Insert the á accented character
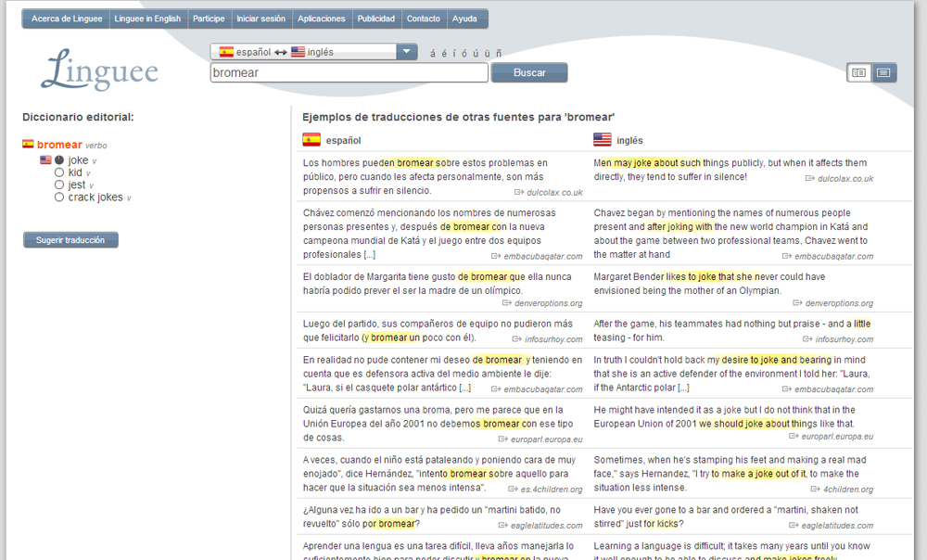The width and height of the screenshot is (927, 560). (x=432, y=53)
